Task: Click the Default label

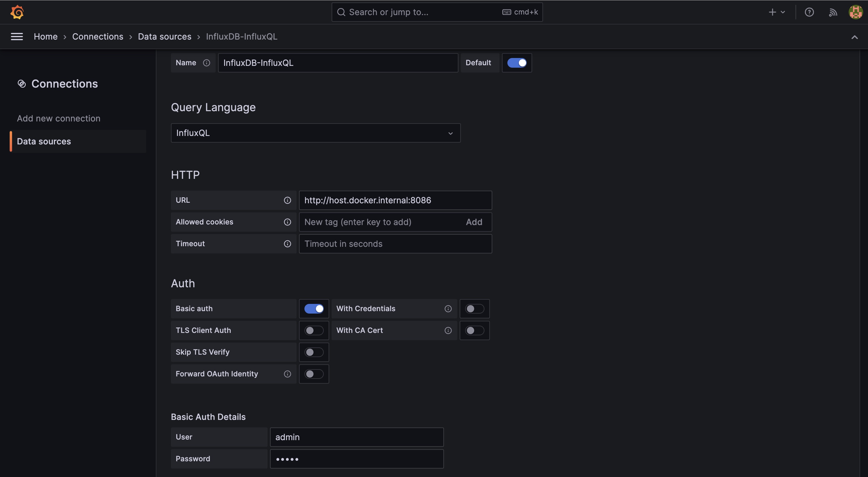Action: (x=478, y=63)
